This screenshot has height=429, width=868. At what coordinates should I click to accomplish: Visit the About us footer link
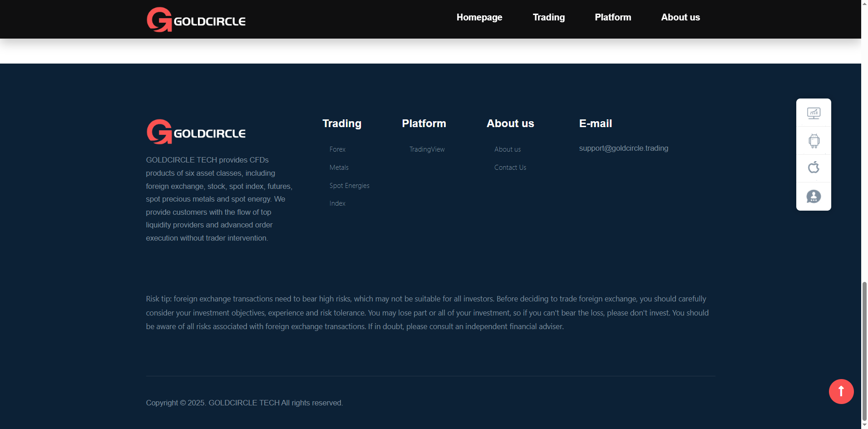[508, 149]
